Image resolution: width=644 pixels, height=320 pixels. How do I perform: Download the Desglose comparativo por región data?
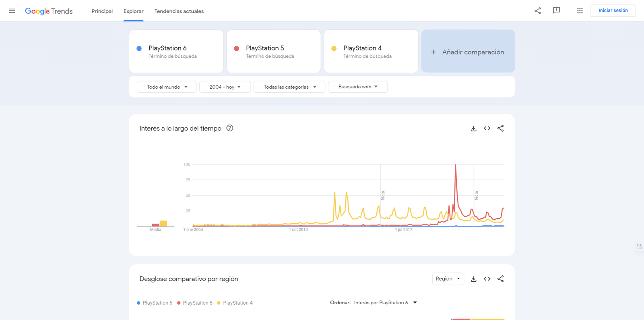[x=474, y=279]
